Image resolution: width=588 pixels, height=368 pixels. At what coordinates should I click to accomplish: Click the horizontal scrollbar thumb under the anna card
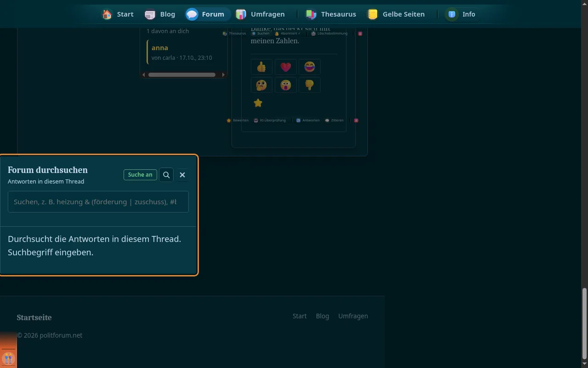tap(182, 75)
